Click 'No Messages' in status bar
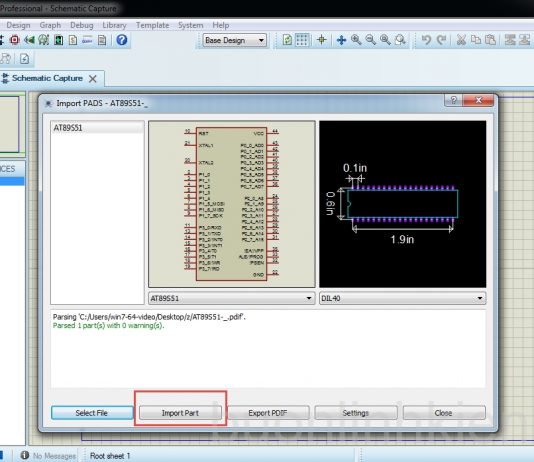534x462 pixels. (x=54, y=456)
